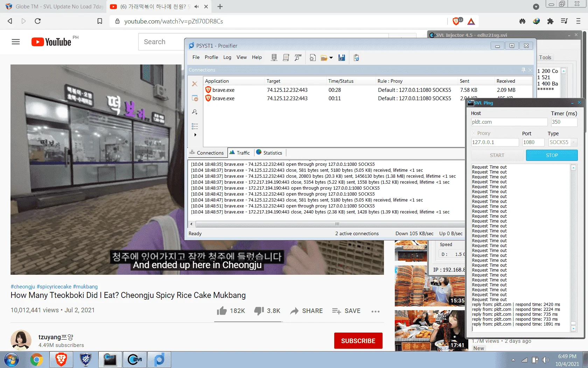Click the STOP button in SVL Ping

click(x=552, y=155)
